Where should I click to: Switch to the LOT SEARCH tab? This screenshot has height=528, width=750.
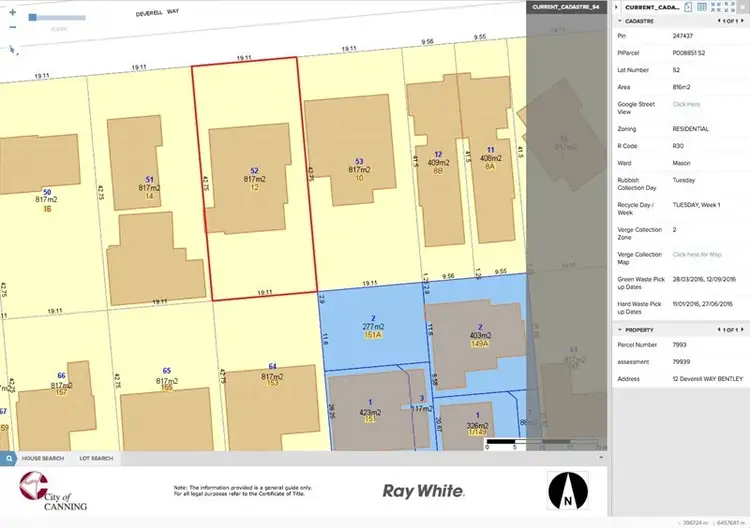(96, 459)
